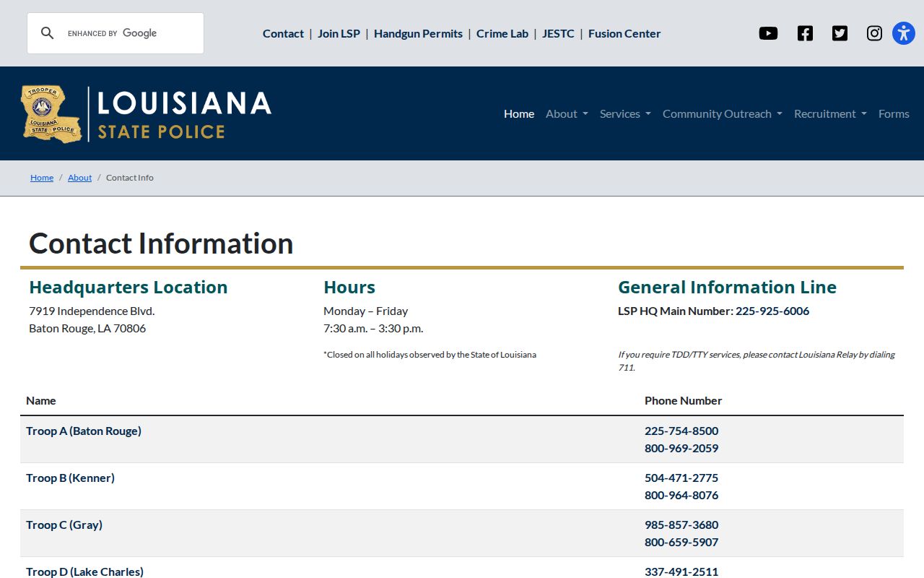Screen dimensions: 924x578
Task: Click Troop C number 985-857-3680
Action: tap(681, 525)
